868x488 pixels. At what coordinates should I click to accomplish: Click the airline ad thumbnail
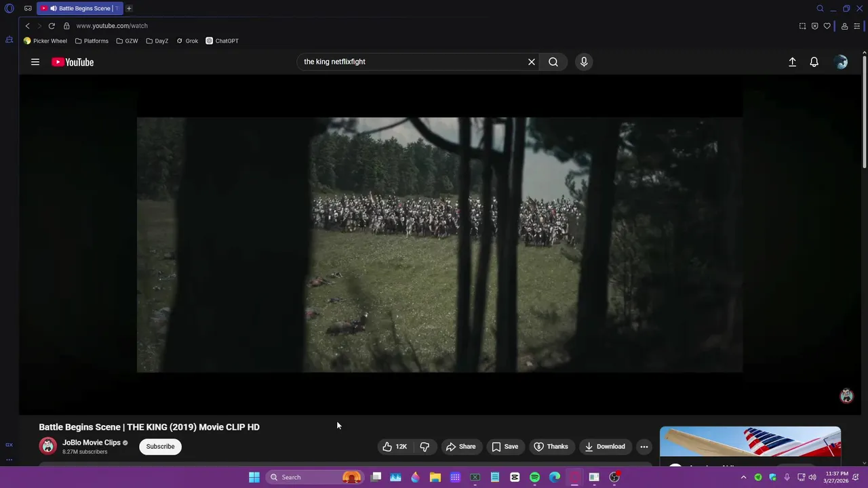pyautogui.click(x=751, y=443)
